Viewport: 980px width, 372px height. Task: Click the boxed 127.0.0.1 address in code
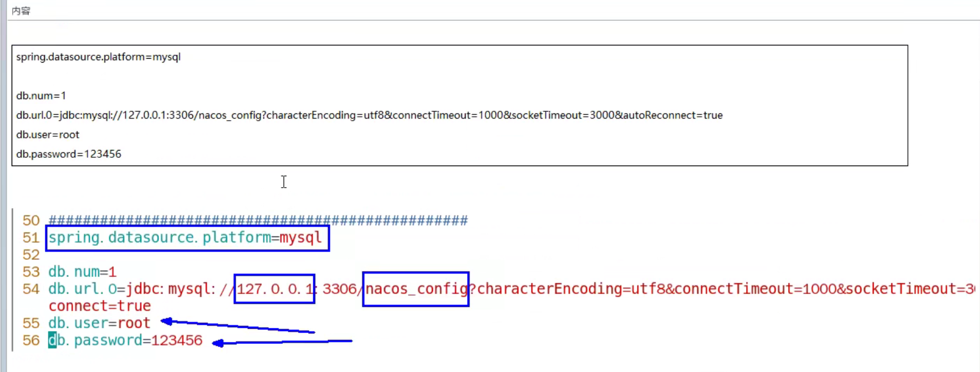pos(274,288)
